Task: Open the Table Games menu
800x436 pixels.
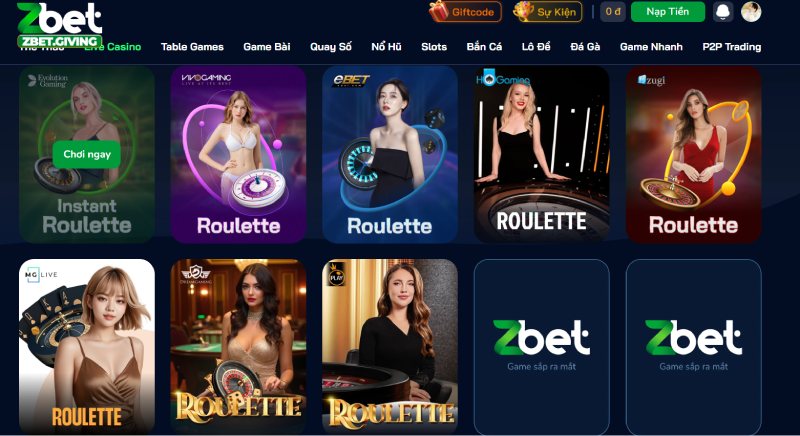Action: coord(192,47)
